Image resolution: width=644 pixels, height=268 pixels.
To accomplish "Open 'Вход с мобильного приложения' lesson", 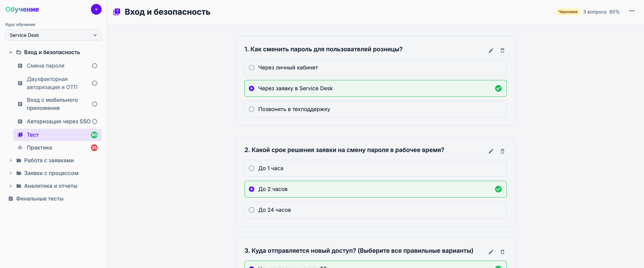I will [x=52, y=104].
